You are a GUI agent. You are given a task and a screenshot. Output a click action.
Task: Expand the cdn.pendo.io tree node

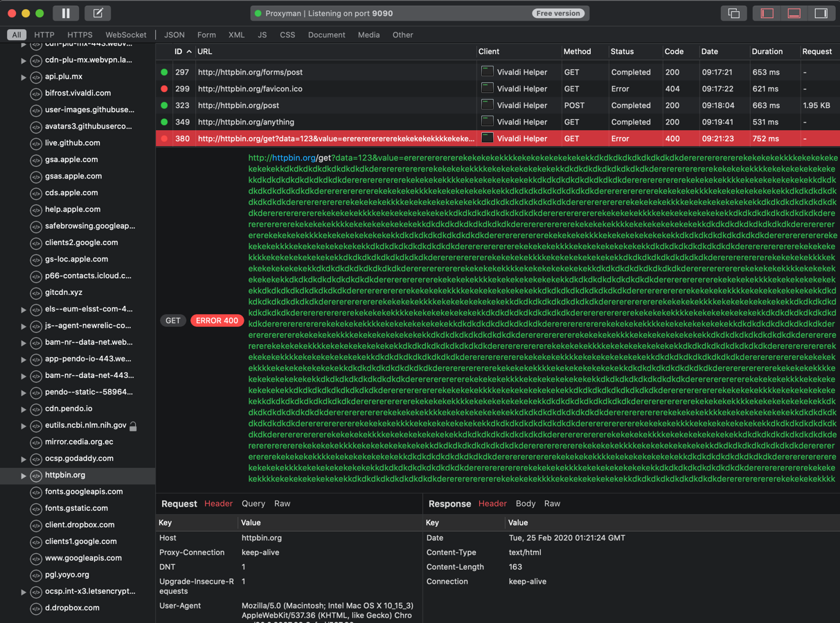coord(24,409)
